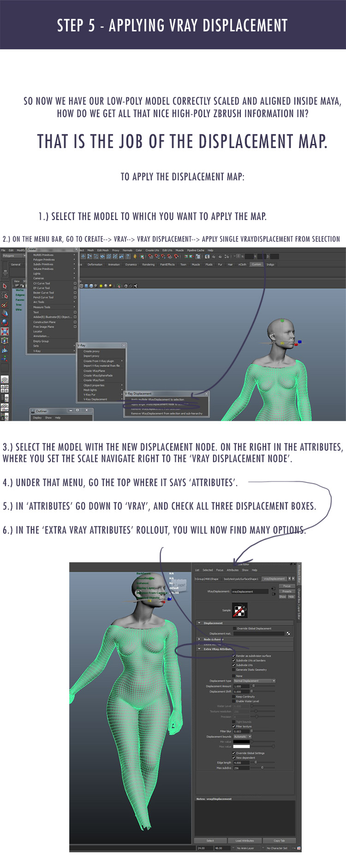Image resolution: width=346 pixels, height=868 pixels.
Task: Switch to the vrayDisplacement node tab
Action: click(274, 578)
